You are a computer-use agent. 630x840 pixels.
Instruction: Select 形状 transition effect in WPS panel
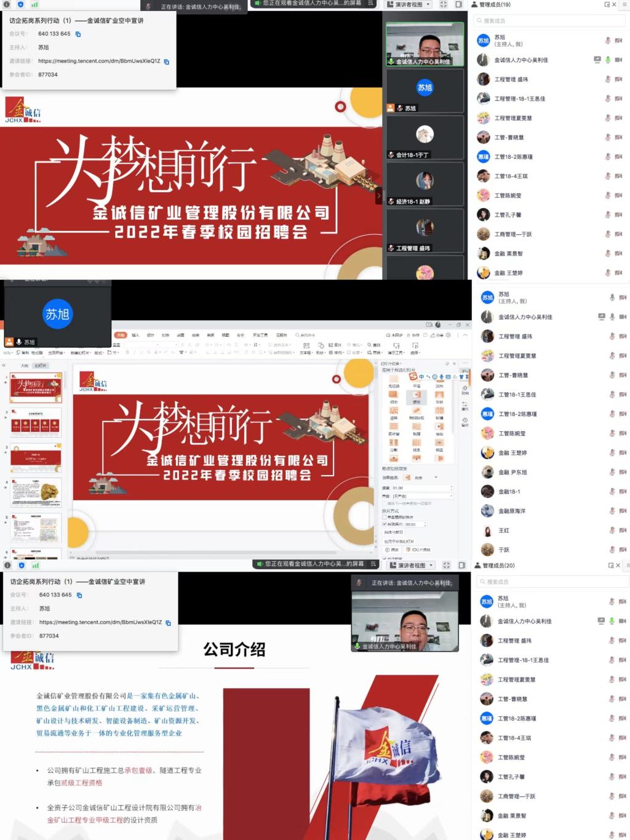(x=439, y=398)
